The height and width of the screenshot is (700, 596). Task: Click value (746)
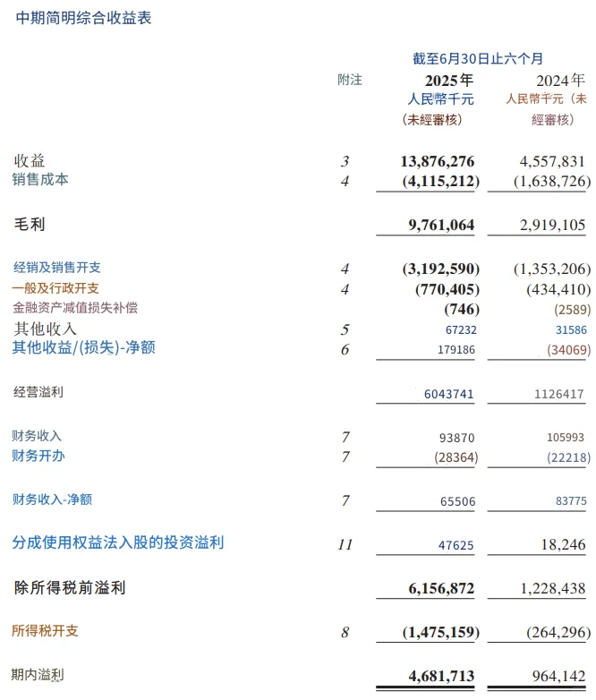click(x=462, y=309)
